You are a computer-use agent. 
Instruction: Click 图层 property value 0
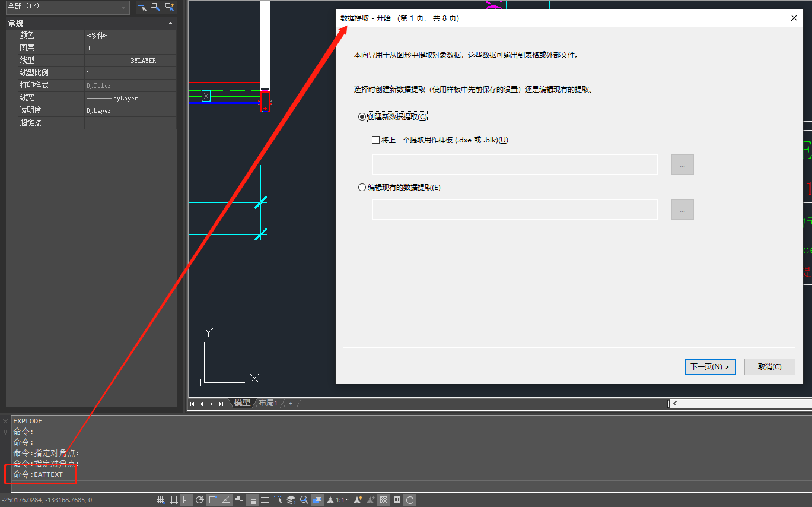[x=130, y=48]
